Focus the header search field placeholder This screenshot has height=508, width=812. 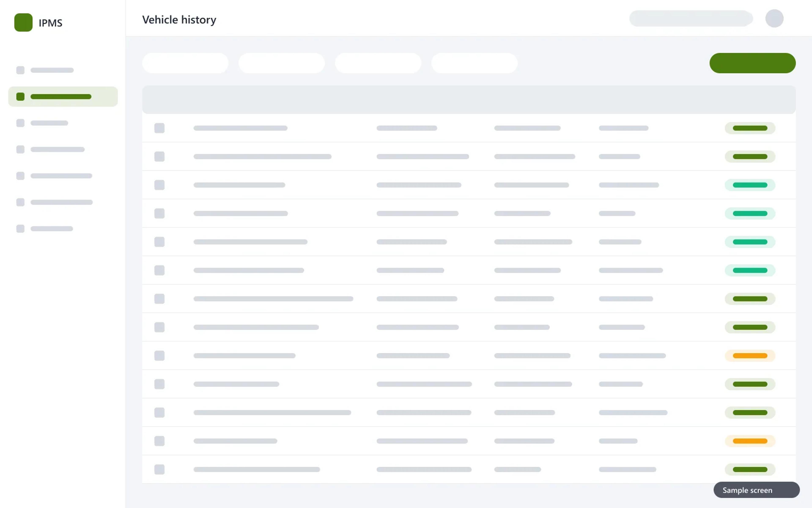[691, 18]
